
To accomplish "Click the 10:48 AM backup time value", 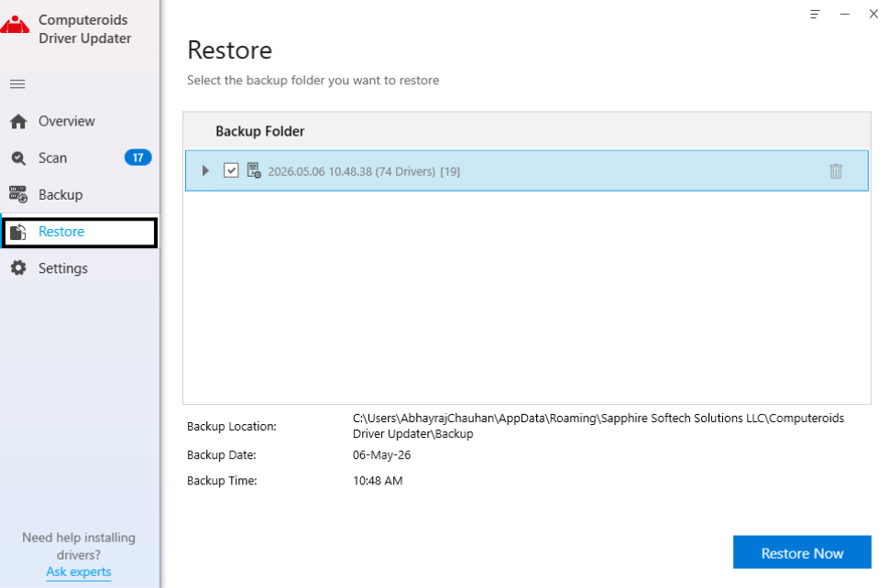I will point(378,481).
